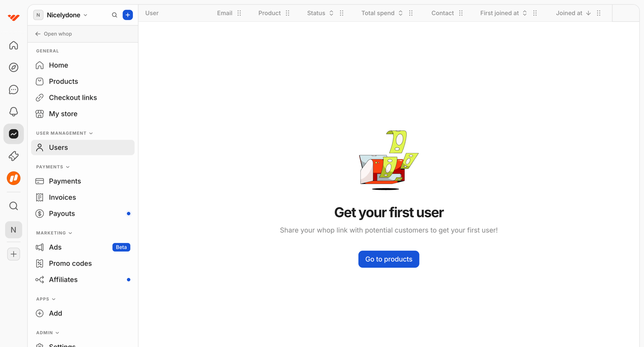This screenshot has width=644, height=347.
Task: Open the orange circular app icon
Action: (14, 178)
